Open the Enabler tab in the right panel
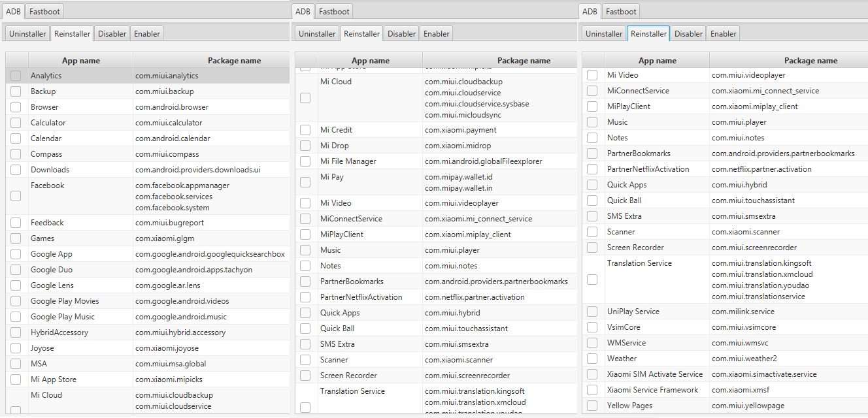 coord(724,34)
